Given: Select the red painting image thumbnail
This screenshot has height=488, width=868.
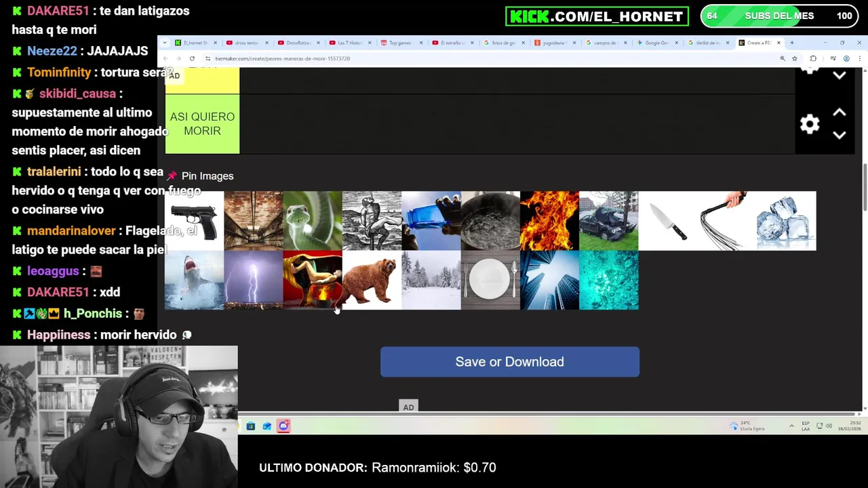Looking at the screenshot, I should (x=313, y=280).
